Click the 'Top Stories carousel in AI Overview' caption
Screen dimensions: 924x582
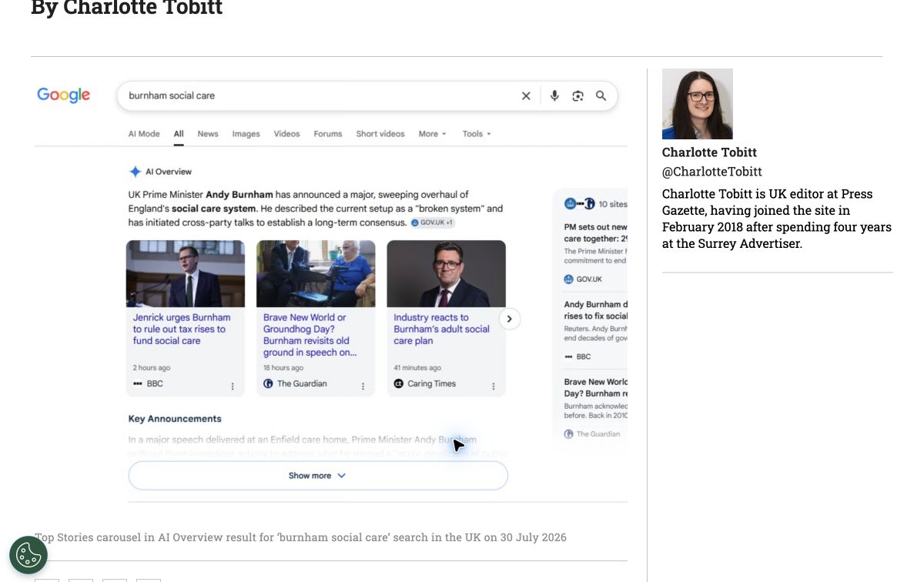pyautogui.click(x=300, y=537)
